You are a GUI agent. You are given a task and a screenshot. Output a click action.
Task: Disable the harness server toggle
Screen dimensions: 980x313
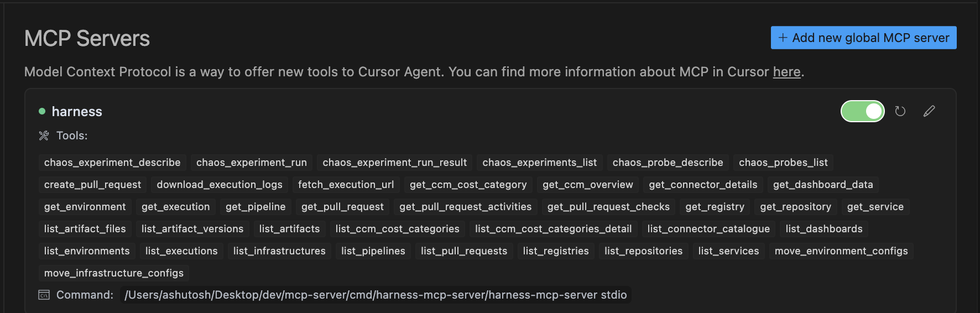click(x=863, y=111)
